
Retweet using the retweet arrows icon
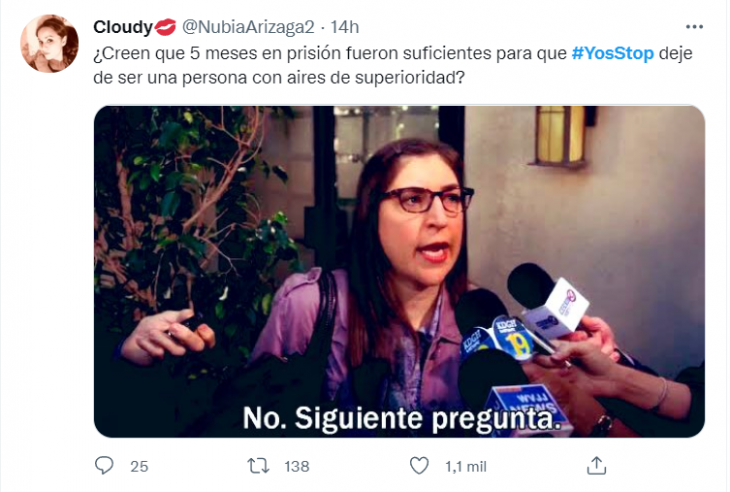[258, 465]
